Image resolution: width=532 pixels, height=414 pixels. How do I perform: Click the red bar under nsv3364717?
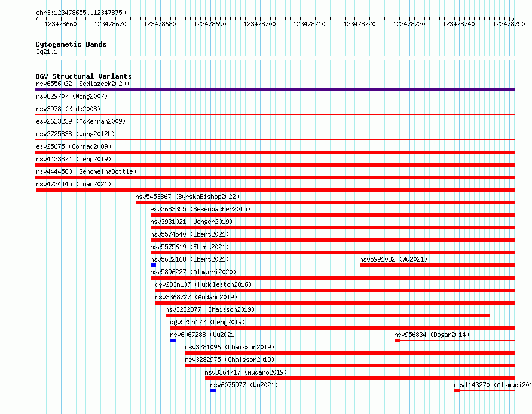[x=360, y=378]
